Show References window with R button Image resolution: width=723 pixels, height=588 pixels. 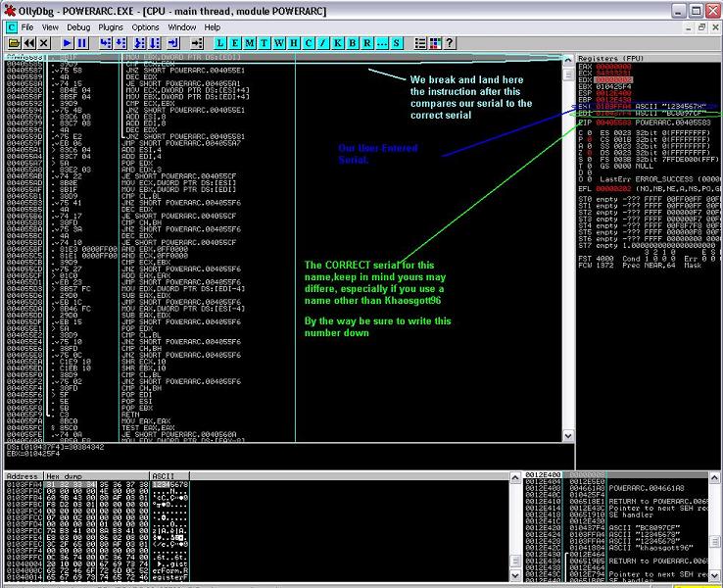[367, 43]
